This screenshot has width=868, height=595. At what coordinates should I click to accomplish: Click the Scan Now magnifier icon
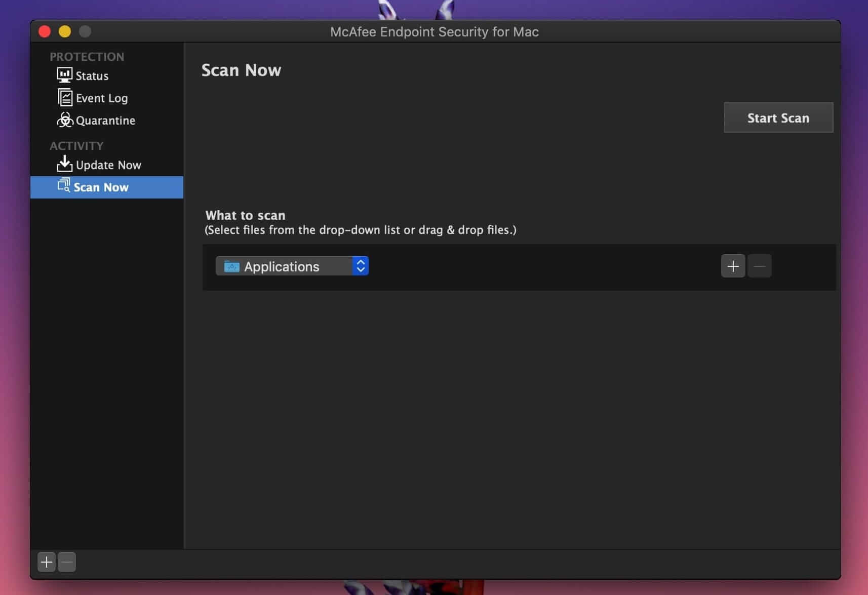pyautogui.click(x=63, y=186)
